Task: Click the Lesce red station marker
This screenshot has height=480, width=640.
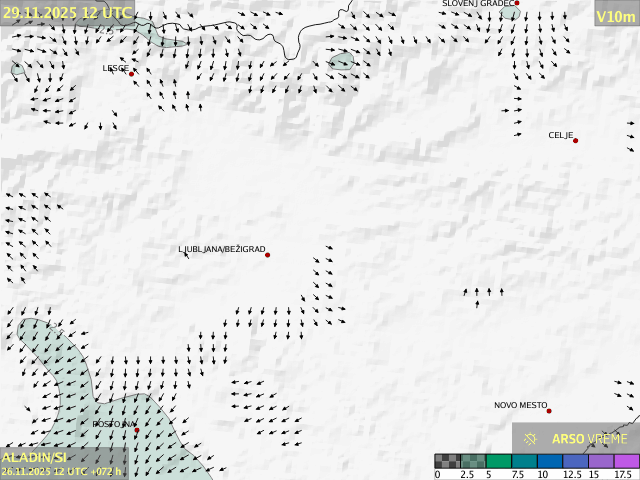Action: click(131, 74)
